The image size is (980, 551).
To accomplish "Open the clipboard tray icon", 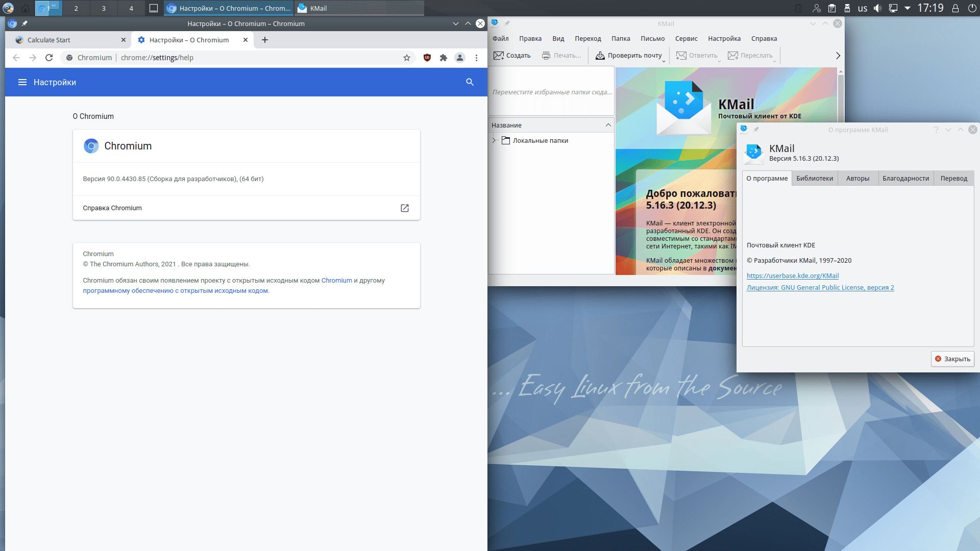I will [x=832, y=8].
